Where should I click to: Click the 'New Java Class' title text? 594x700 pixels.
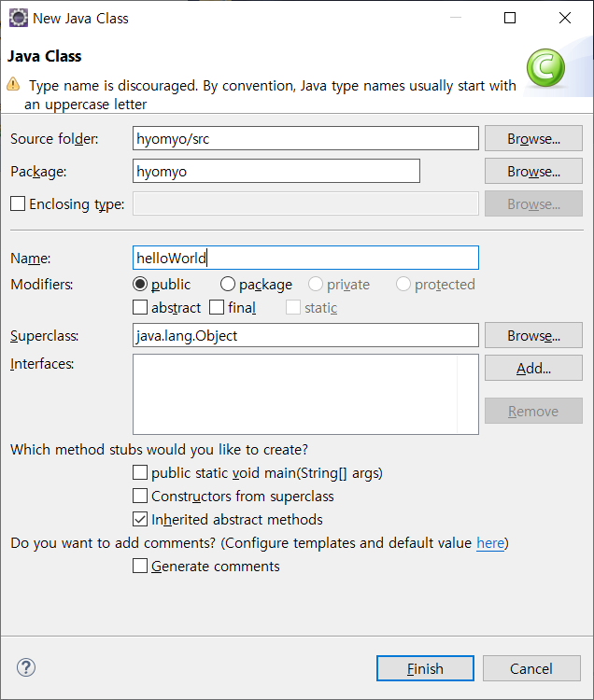80,19
